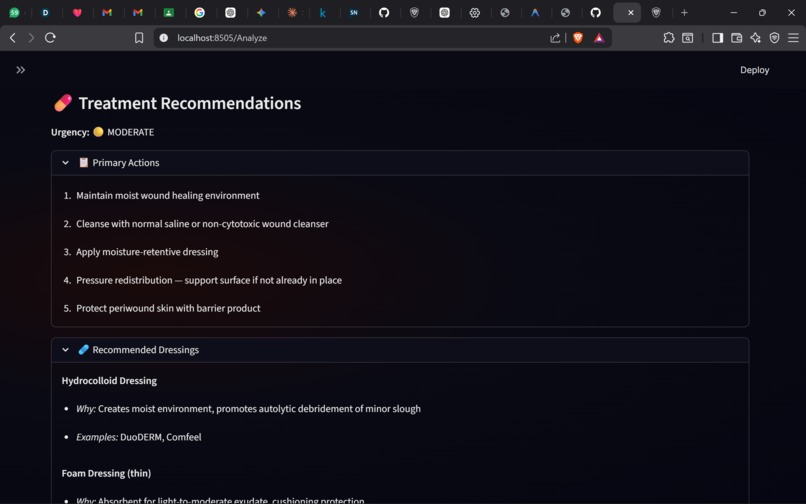Click 'Apply moisture-retentive dressing' item
Screen dimensions: 806x504
click(147, 252)
